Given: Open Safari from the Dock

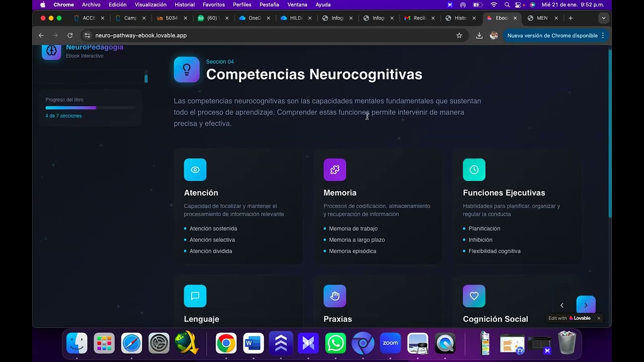Looking at the screenshot, I should click(131, 343).
